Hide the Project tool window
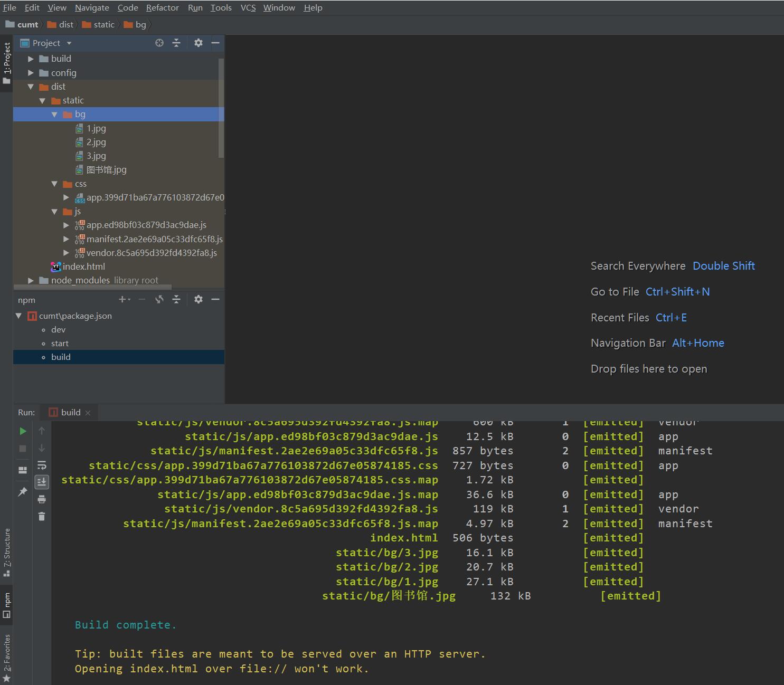The image size is (784, 685). [215, 43]
